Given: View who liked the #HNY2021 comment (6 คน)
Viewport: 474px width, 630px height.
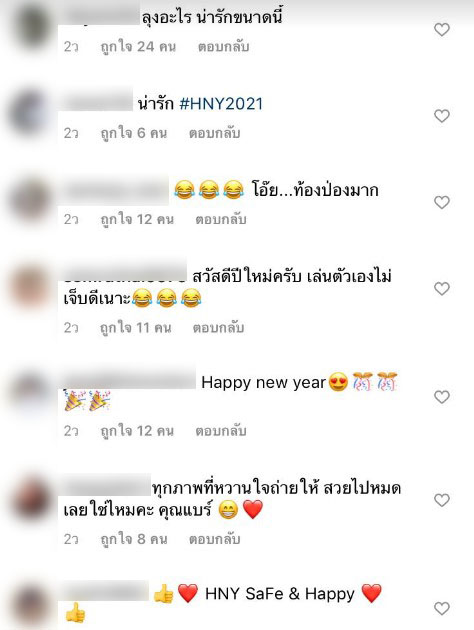Looking at the screenshot, I should [x=134, y=133].
